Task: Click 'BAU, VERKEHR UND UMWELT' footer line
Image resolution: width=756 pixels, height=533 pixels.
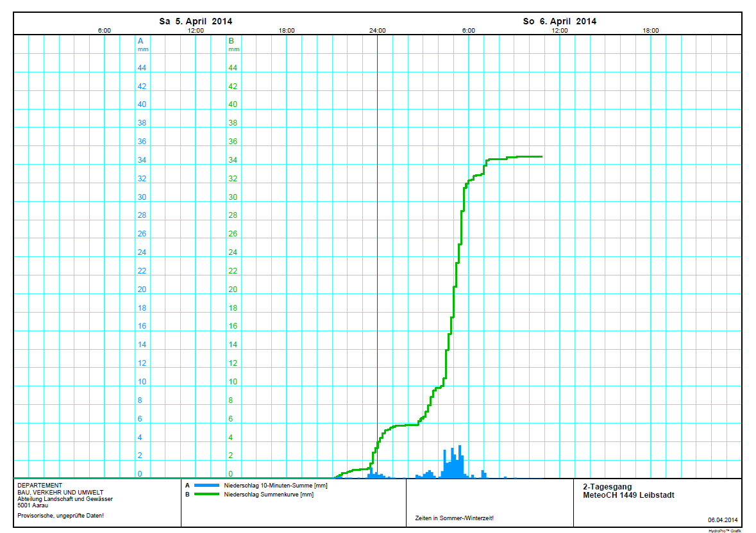Action: (60, 493)
